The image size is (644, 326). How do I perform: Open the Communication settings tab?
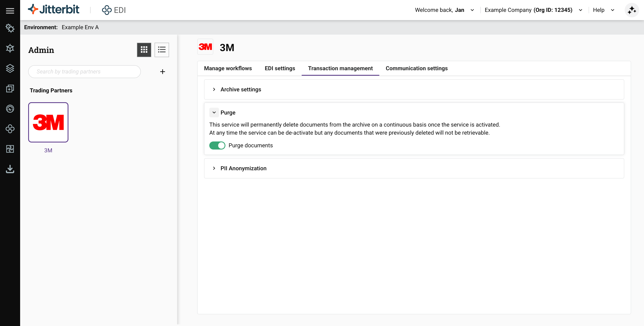click(417, 68)
